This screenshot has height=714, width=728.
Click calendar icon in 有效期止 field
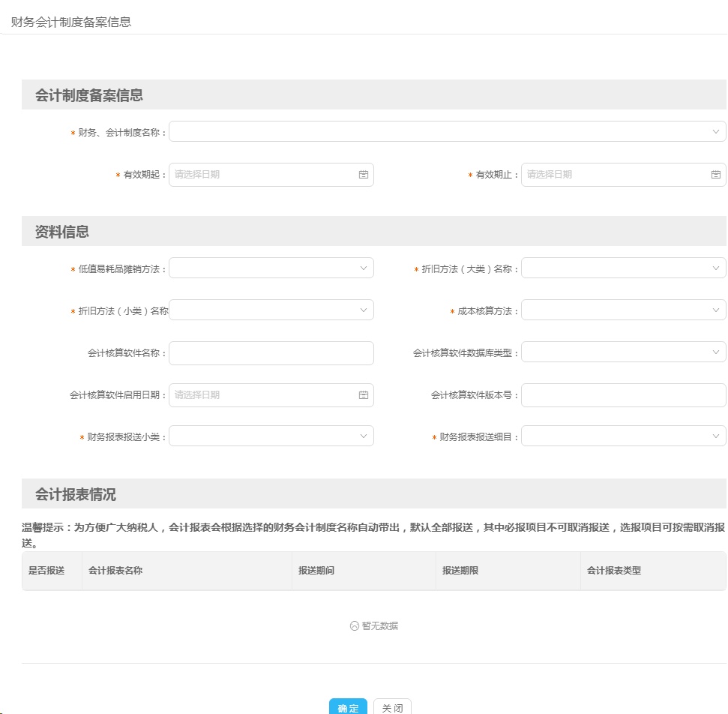point(715,175)
